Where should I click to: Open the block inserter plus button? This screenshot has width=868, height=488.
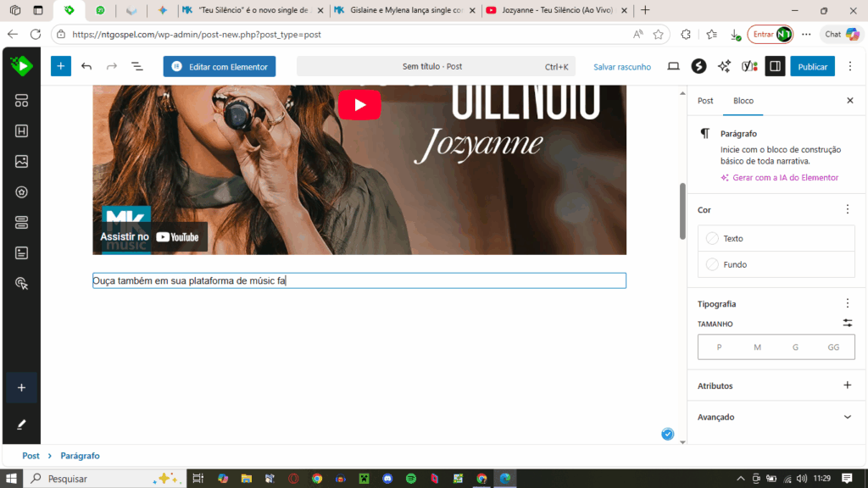pyautogui.click(x=61, y=66)
